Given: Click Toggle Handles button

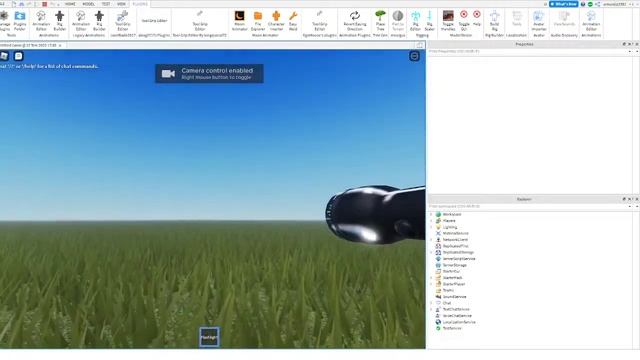Looking at the screenshot, I should [448, 21].
